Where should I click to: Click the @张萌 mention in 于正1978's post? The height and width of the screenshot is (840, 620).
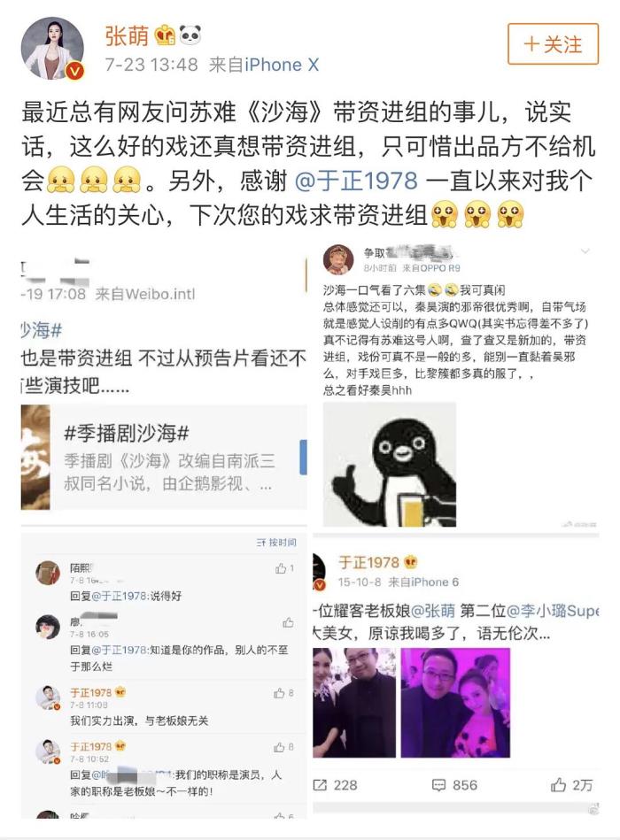tap(433, 610)
